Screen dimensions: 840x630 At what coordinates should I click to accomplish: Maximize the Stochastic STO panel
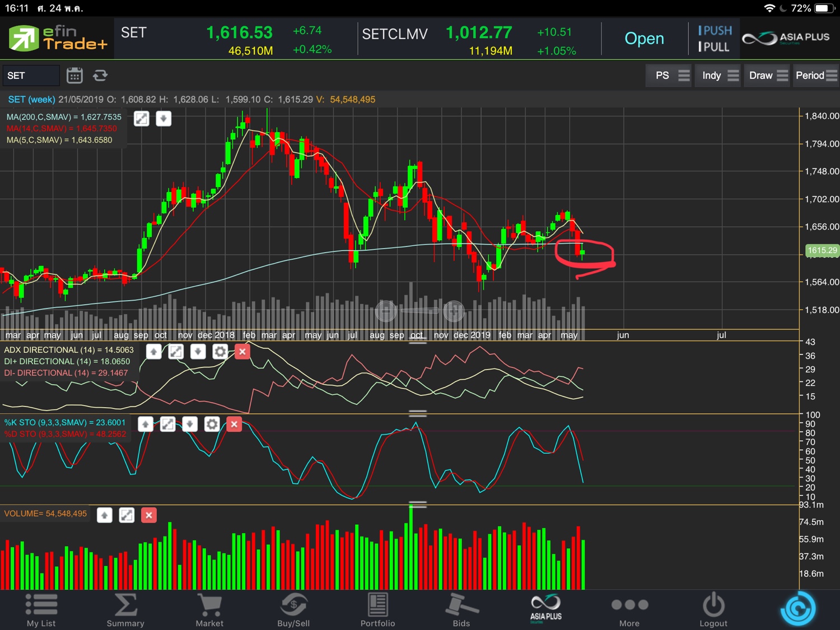[167, 424]
